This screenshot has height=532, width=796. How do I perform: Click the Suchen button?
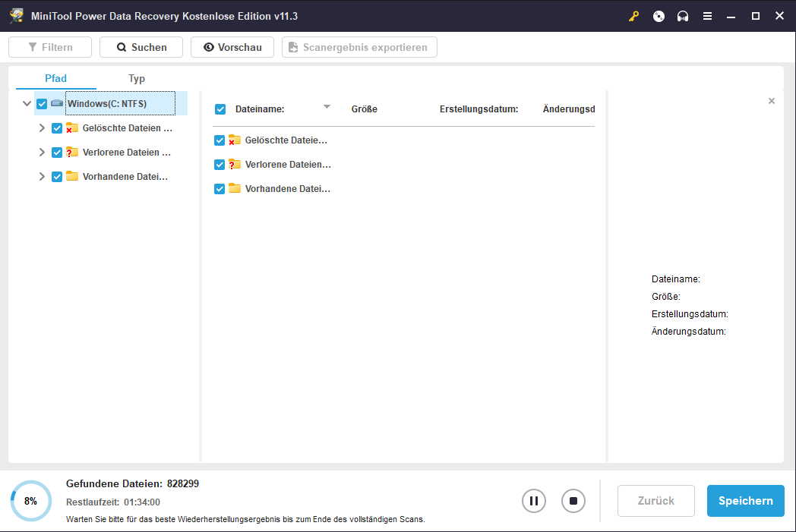coord(141,47)
